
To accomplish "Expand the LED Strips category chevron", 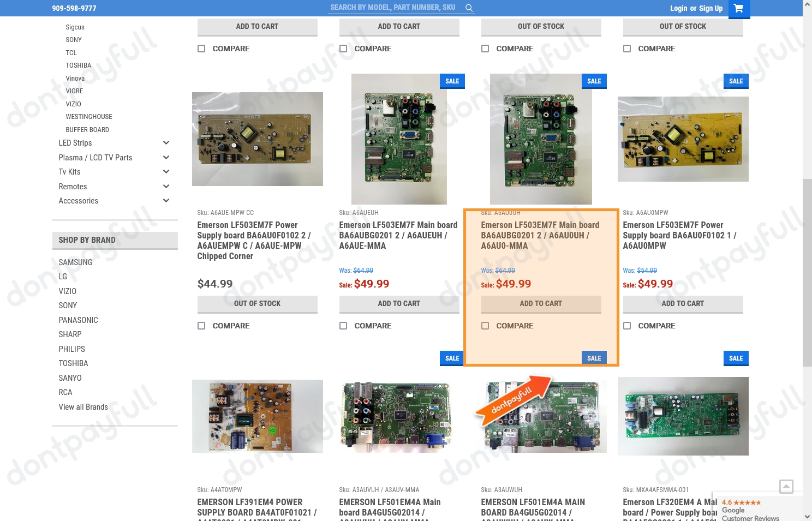I will [166, 143].
